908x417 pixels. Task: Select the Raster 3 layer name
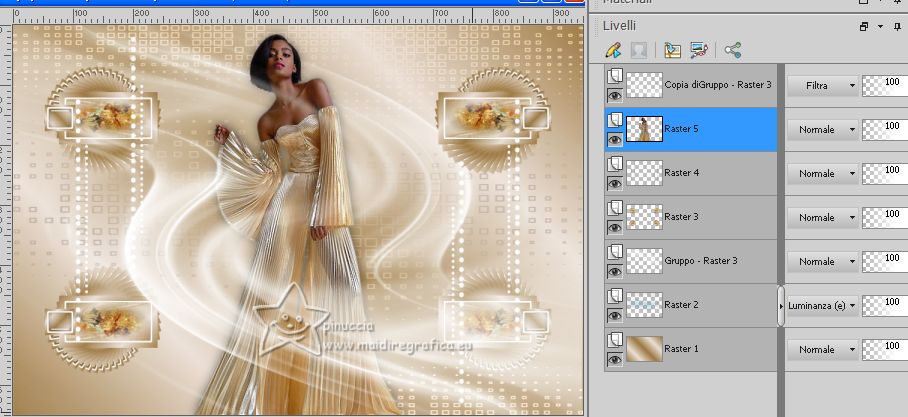point(681,217)
